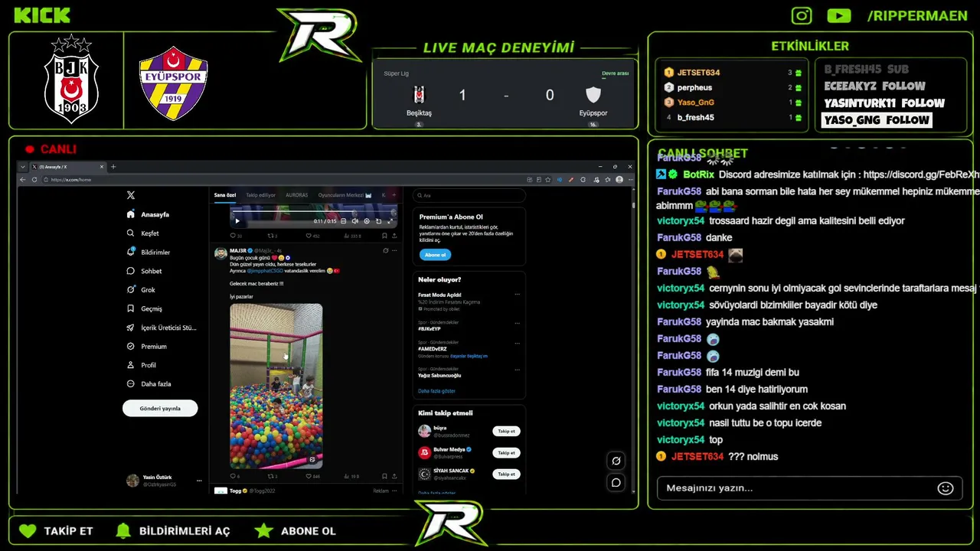Viewport: 980px width, 551px height.
Task: Open MAJ3R profile avatar
Action: 220,253
